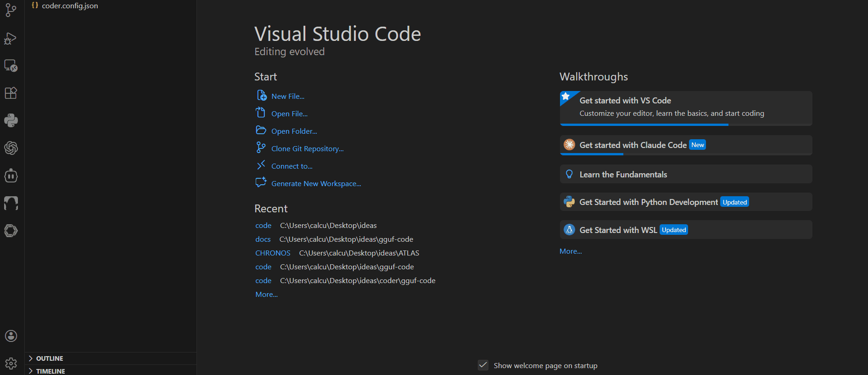
Task: Click path C:\Users\calcu\Desktop\ideas\ATLAS
Action: 359,253
